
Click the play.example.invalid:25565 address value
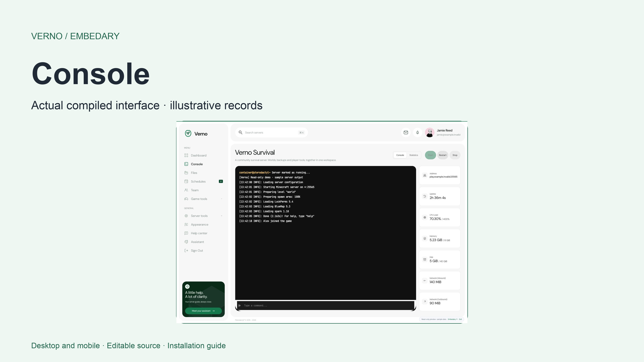[443, 177]
